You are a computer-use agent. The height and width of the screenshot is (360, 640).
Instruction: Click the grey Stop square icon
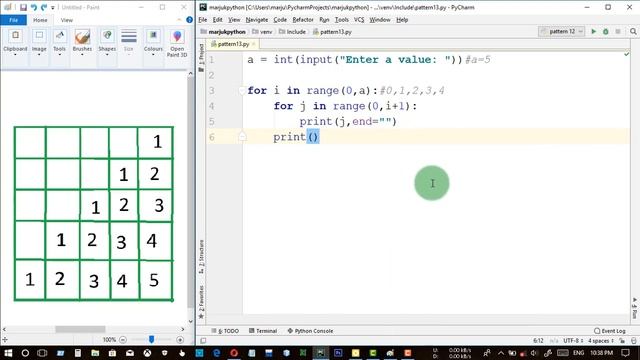coord(618,31)
